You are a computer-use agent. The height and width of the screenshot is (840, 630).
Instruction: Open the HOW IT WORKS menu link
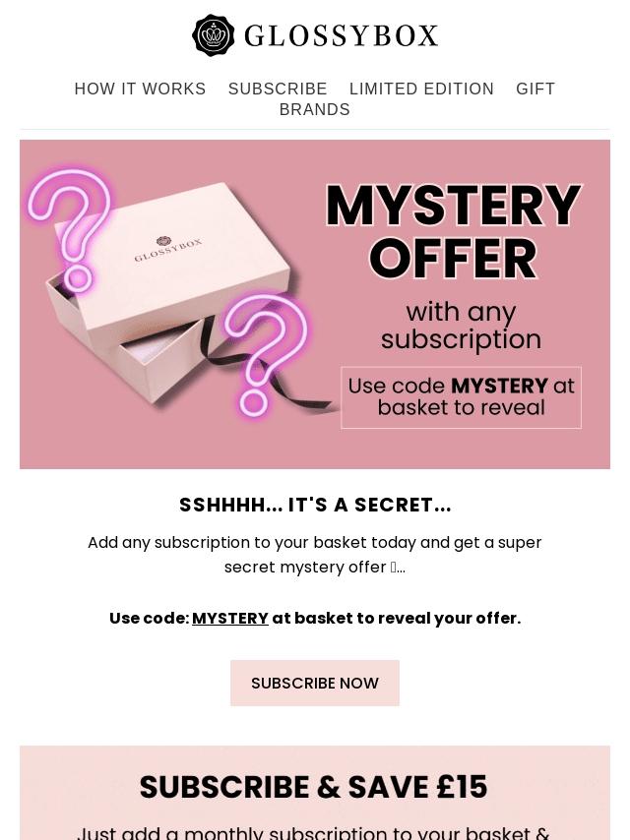[140, 89]
